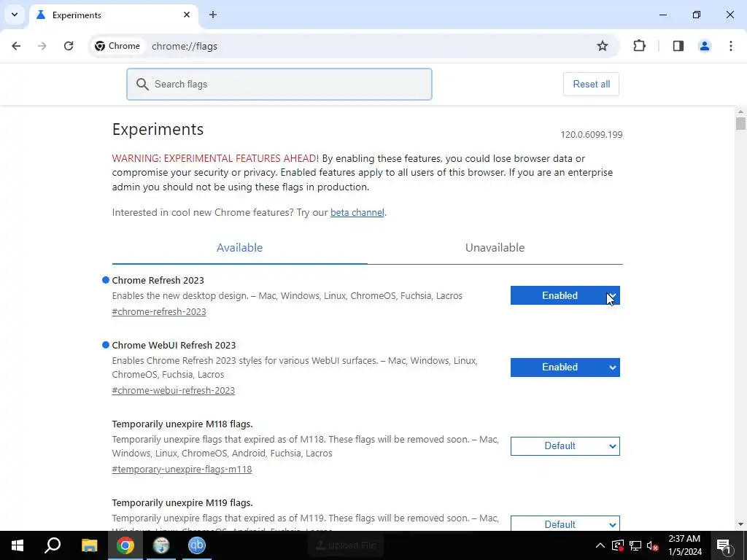This screenshot has width=747, height=560.
Task: Go back using the browser back arrow
Action: (16, 46)
